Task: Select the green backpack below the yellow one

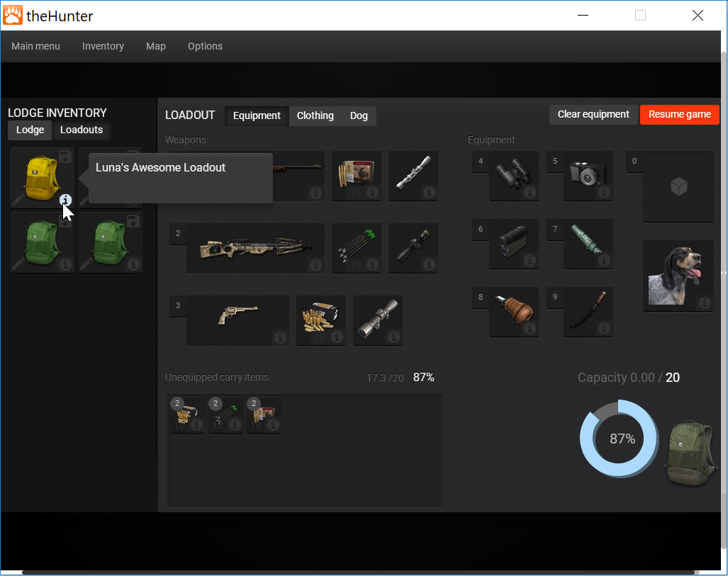Action: (x=43, y=242)
